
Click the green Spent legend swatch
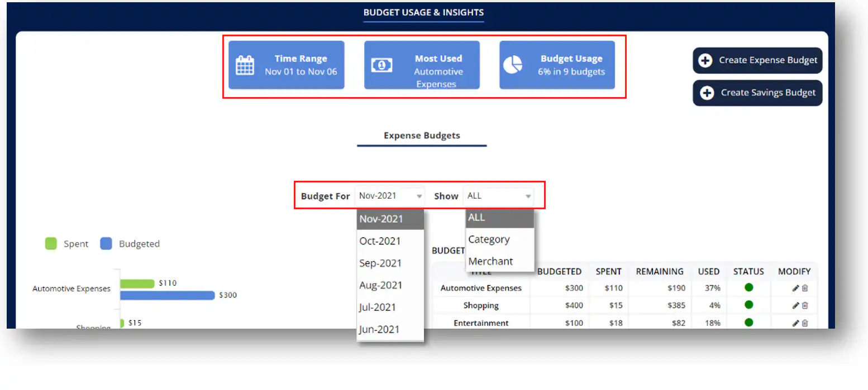(x=51, y=244)
